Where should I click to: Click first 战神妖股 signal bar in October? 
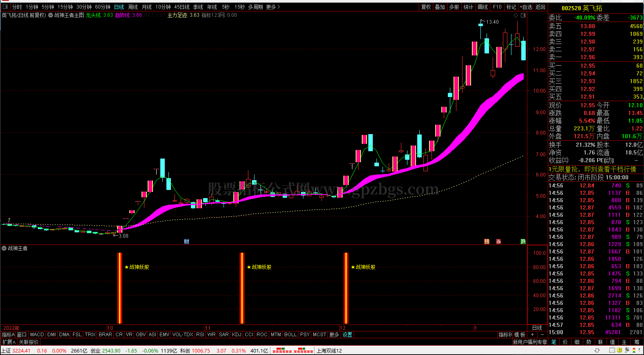(120, 288)
